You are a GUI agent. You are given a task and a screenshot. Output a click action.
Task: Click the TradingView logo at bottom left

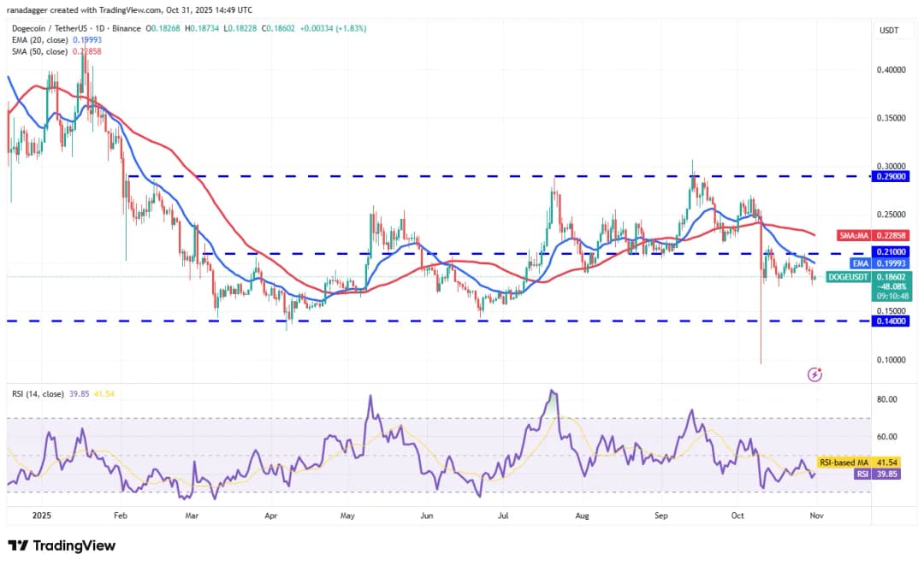[x=61, y=545]
